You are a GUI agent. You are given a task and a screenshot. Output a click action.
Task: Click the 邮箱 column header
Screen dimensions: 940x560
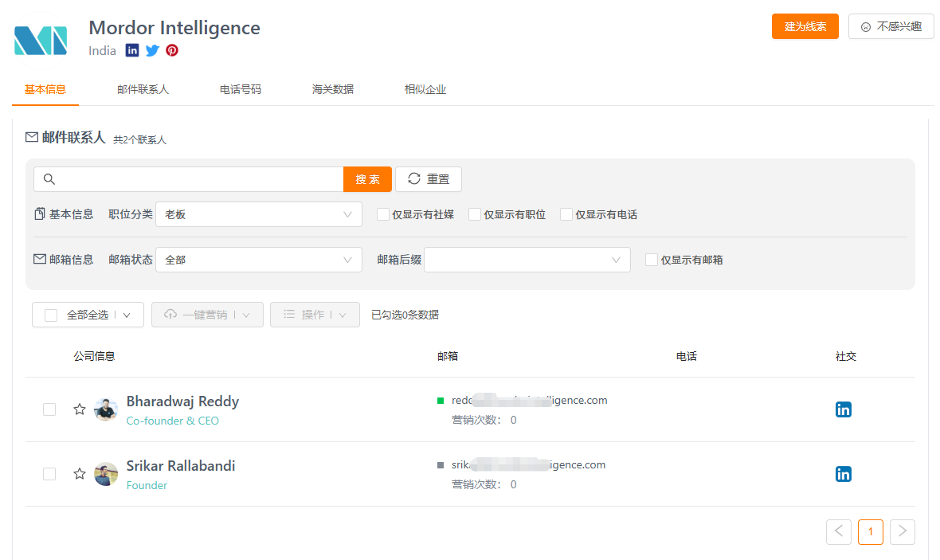coord(448,356)
